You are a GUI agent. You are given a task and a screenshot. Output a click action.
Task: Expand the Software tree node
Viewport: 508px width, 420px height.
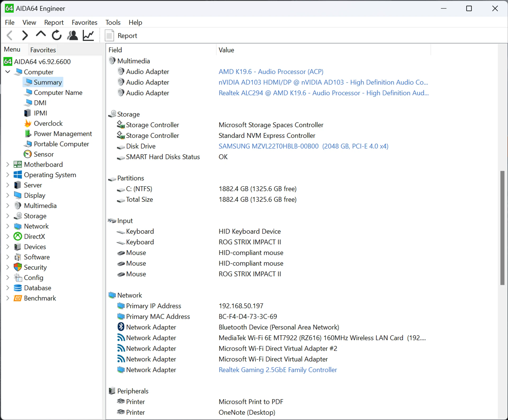(x=8, y=257)
